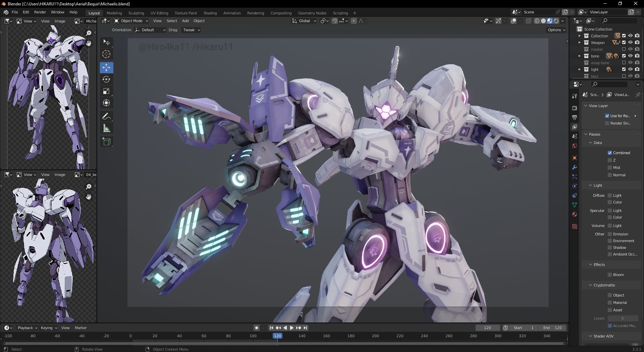Switch to solid viewport shading
644x352 pixels.
(543, 21)
